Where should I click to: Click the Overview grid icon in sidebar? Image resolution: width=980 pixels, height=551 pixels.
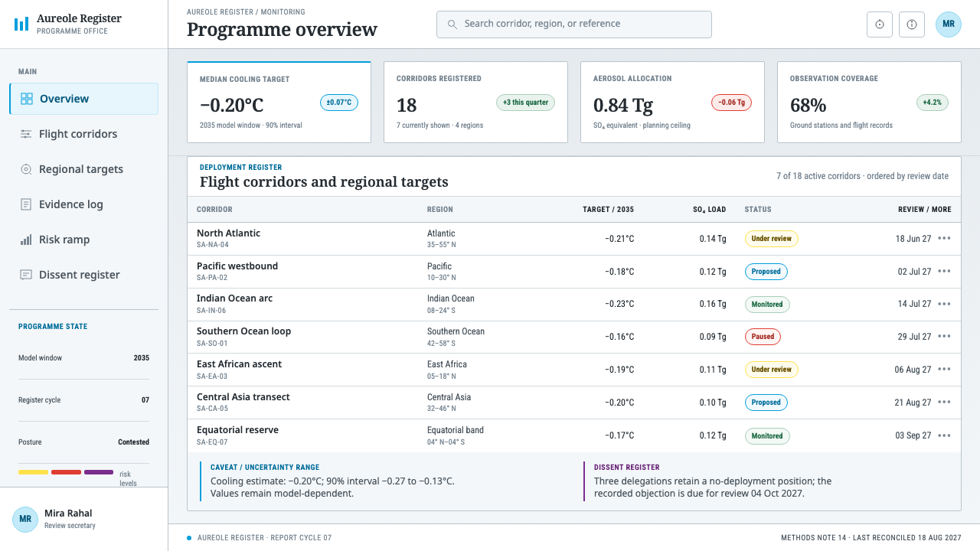(x=27, y=99)
